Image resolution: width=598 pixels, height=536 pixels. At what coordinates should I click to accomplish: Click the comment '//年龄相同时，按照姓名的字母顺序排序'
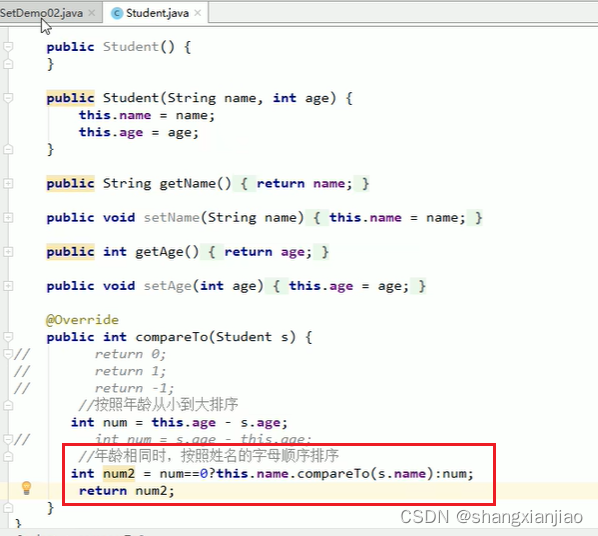tap(209, 456)
